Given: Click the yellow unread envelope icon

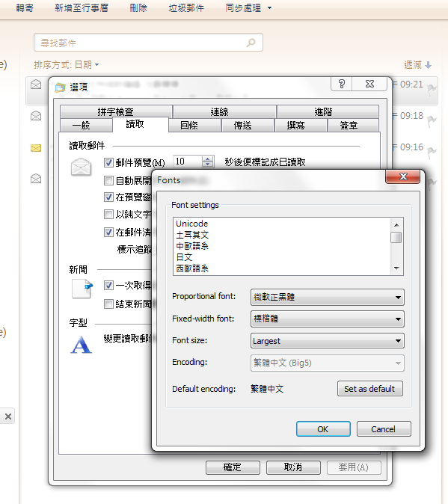Looking at the screenshot, I should (36, 148).
